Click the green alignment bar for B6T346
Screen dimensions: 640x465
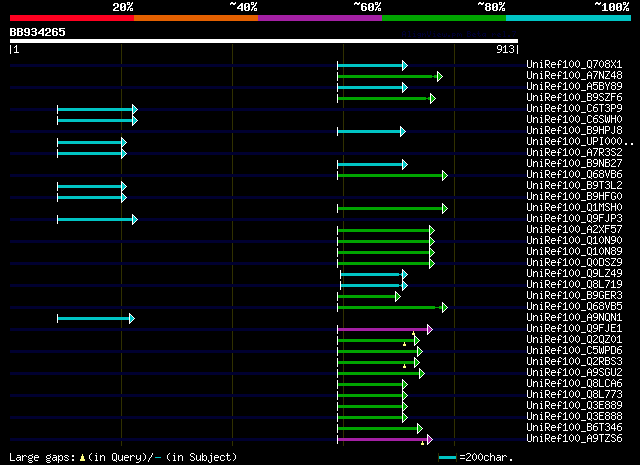point(380,429)
